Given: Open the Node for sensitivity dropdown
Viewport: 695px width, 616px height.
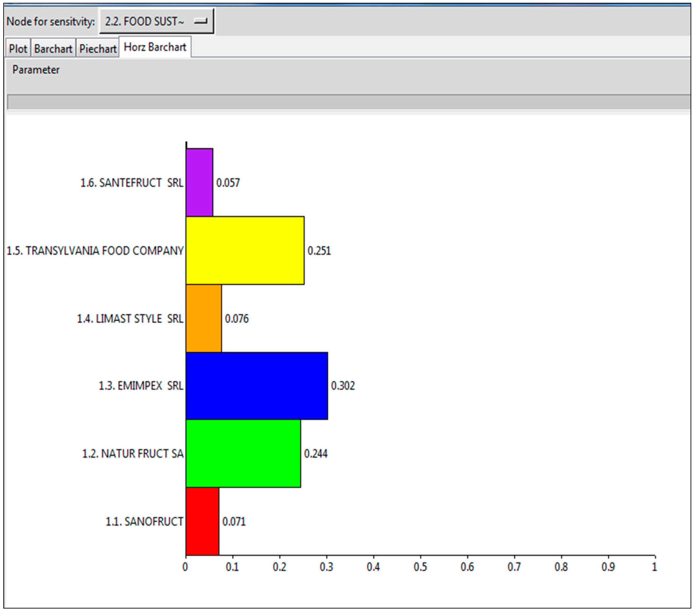Looking at the screenshot, I should coord(156,21).
